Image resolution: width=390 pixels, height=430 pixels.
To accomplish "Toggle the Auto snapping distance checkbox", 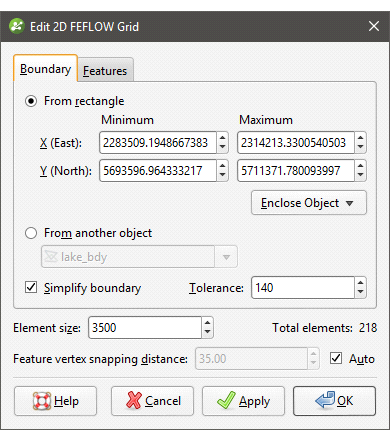I will pos(336,358).
